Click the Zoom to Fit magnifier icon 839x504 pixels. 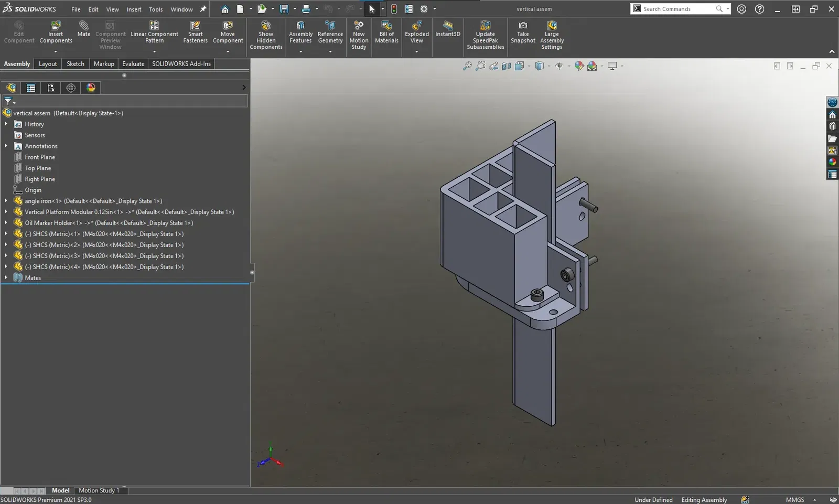tap(467, 66)
